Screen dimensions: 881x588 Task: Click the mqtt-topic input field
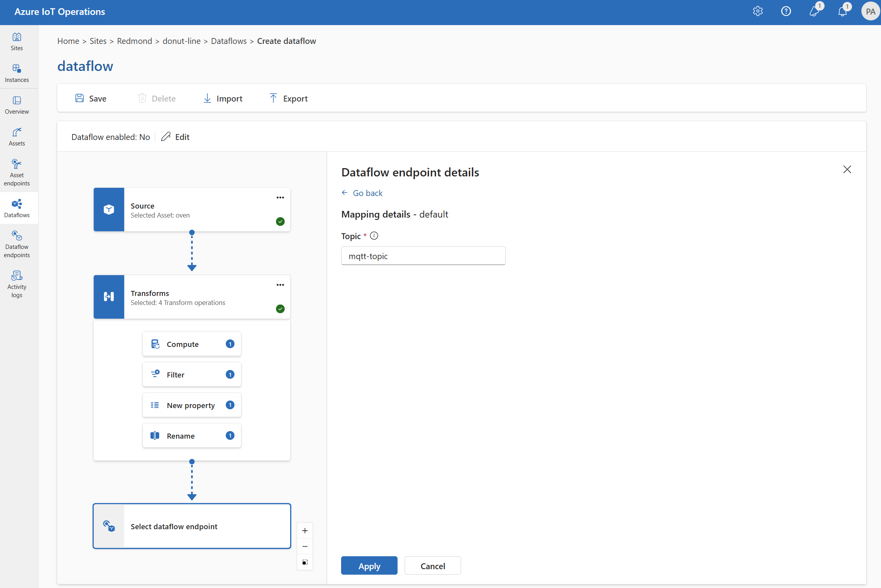tap(423, 255)
